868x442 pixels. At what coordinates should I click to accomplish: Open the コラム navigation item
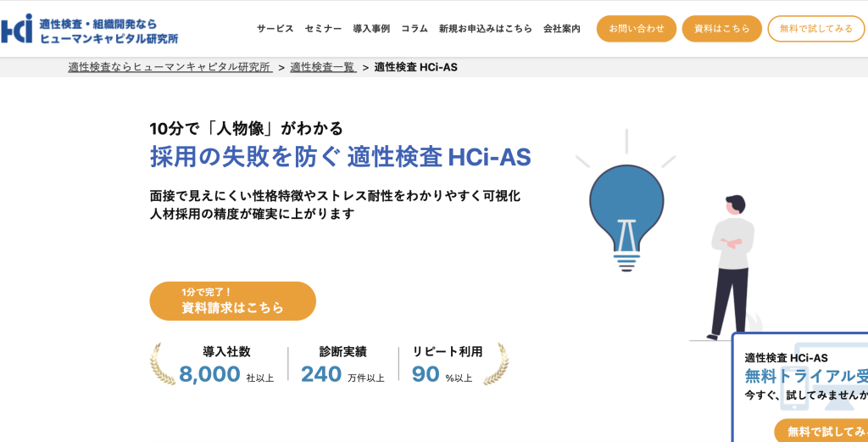point(415,29)
